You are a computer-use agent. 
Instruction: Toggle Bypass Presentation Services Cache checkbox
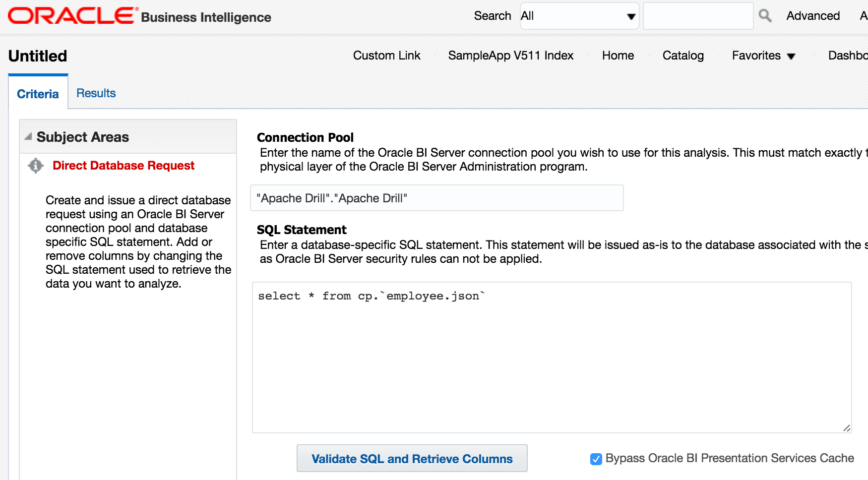point(596,459)
